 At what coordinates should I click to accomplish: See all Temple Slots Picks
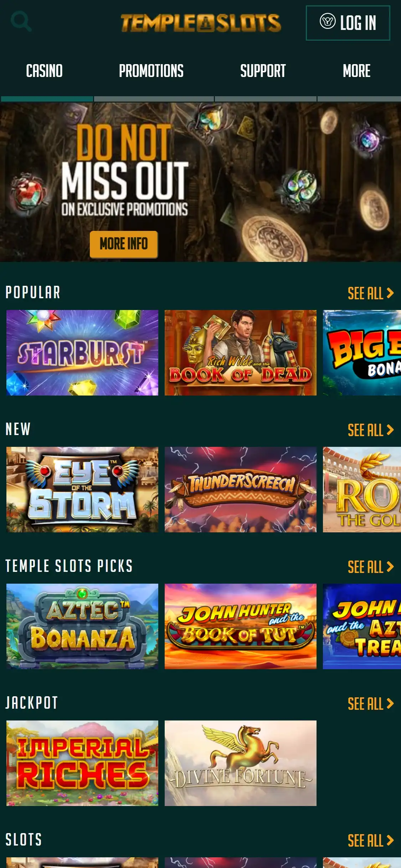point(371,567)
